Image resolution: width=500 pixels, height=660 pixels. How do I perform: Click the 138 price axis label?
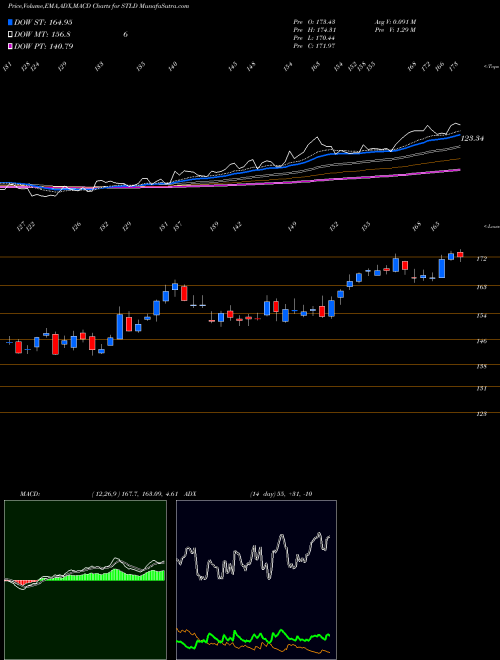481,367
